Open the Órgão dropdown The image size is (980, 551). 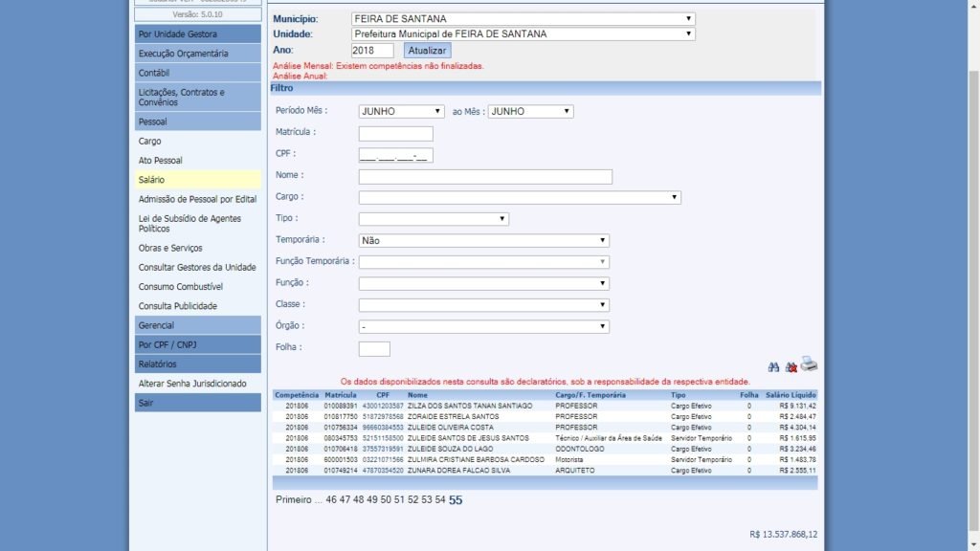(x=483, y=326)
